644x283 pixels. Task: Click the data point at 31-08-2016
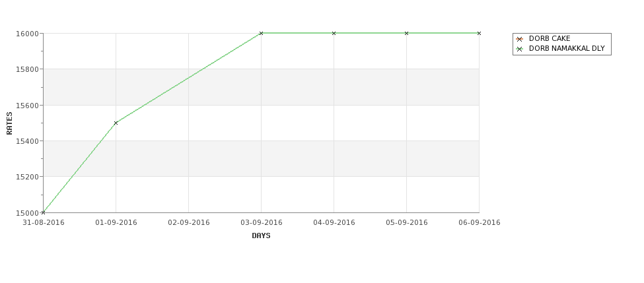point(43,212)
